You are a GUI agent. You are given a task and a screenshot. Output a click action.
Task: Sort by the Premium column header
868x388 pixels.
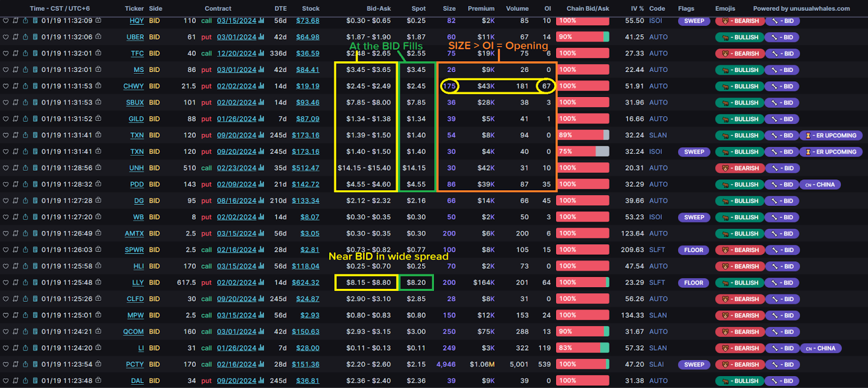click(481, 8)
